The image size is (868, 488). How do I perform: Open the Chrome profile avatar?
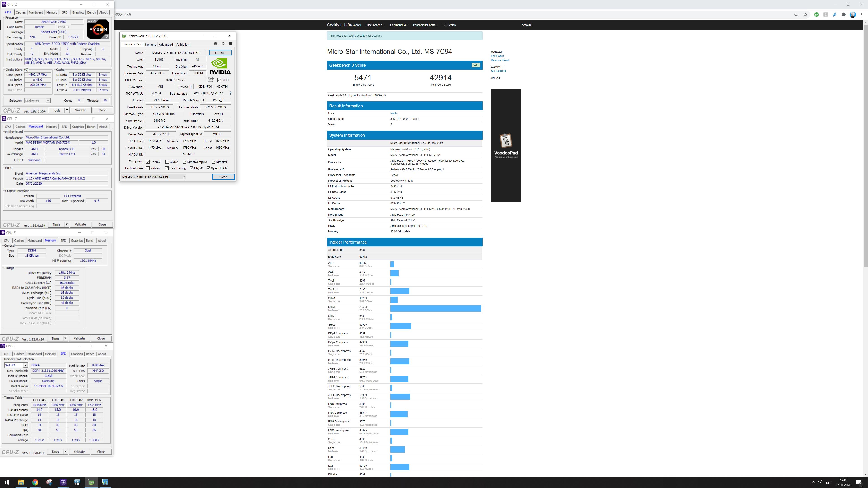[x=853, y=14]
